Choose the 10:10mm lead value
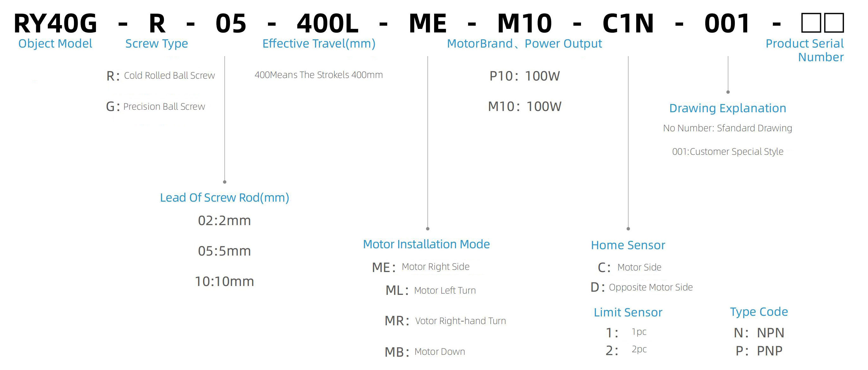The image size is (868, 370). [225, 281]
